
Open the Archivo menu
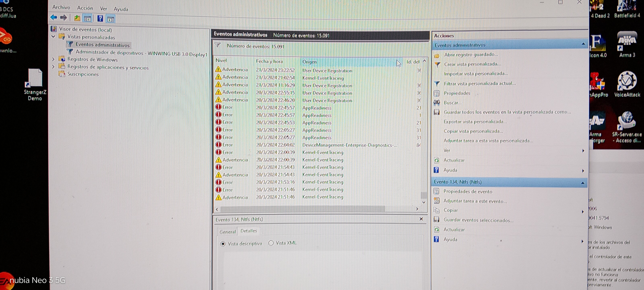coord(61,7)
